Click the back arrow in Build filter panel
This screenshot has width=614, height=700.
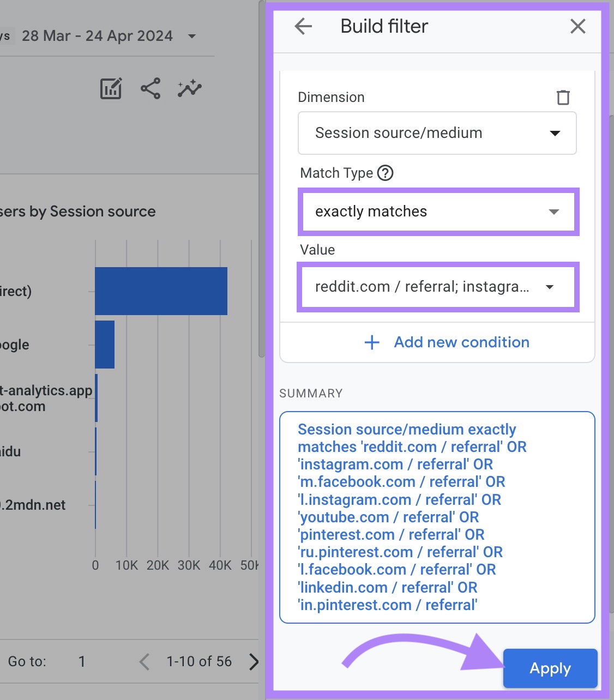(303, 26)
